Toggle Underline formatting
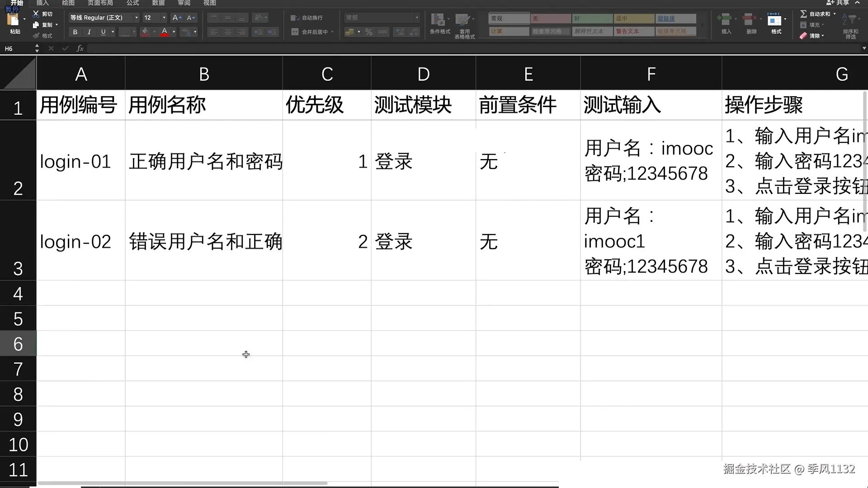Image resolution: width=868 pixels, height=488 pixels. pyautogui.click(x=103, y=32)
